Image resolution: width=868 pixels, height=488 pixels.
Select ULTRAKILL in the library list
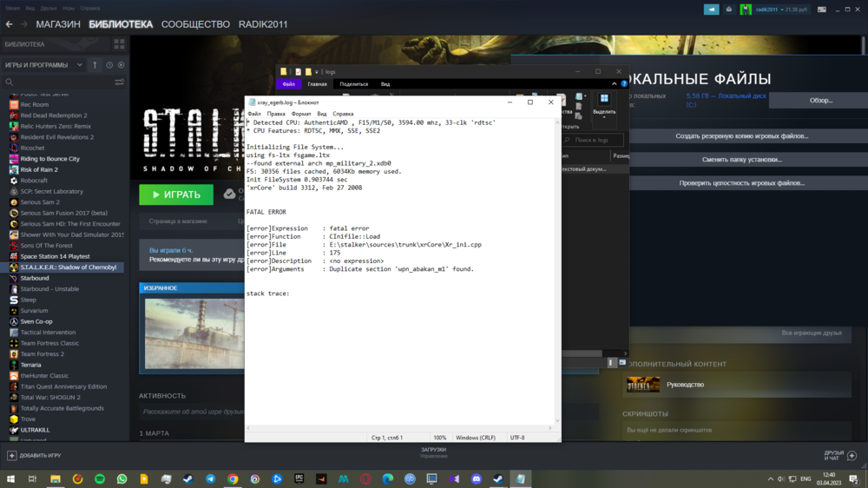[35, 430]
